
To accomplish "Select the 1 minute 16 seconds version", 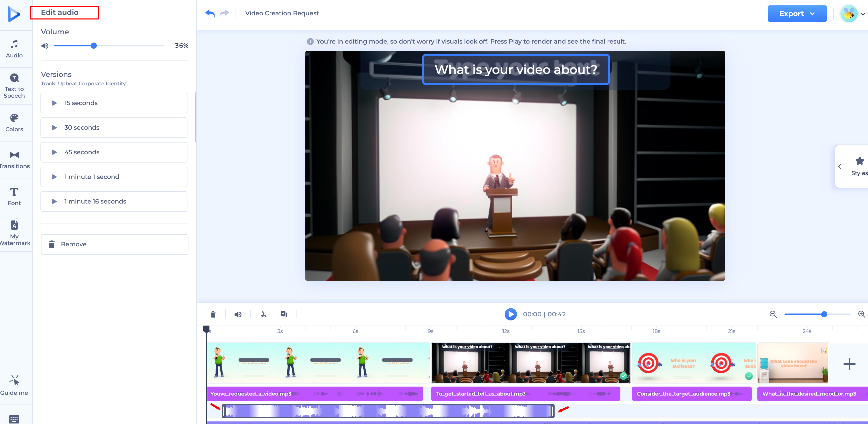I will click(x=114, y=201).
